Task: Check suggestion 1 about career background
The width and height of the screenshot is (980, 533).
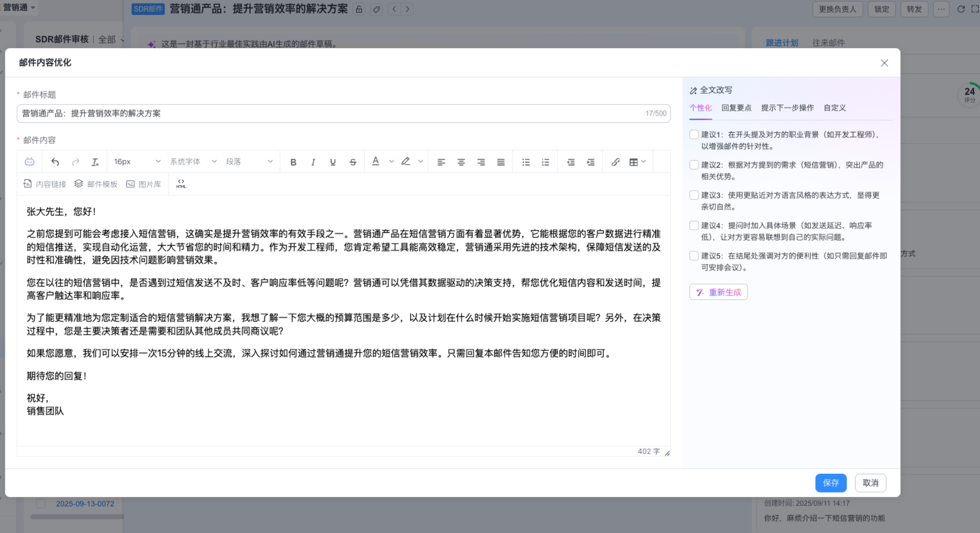Action: point(694,135)
